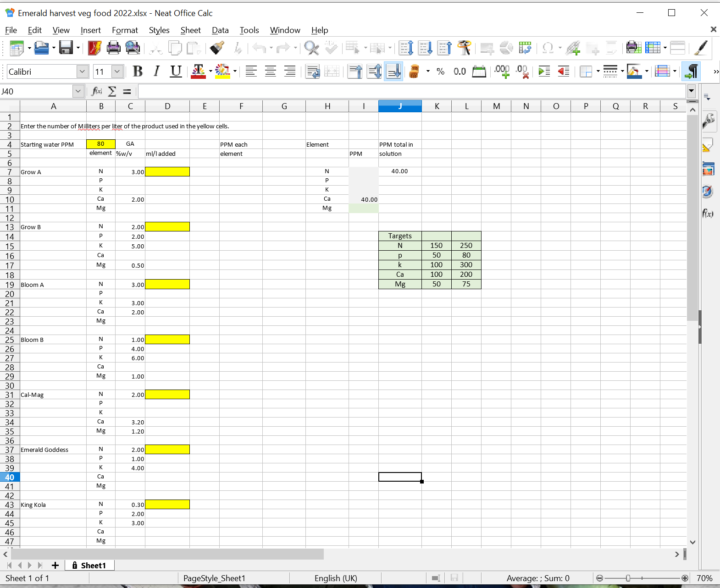Decrease indent

click(x=564, y=71)
